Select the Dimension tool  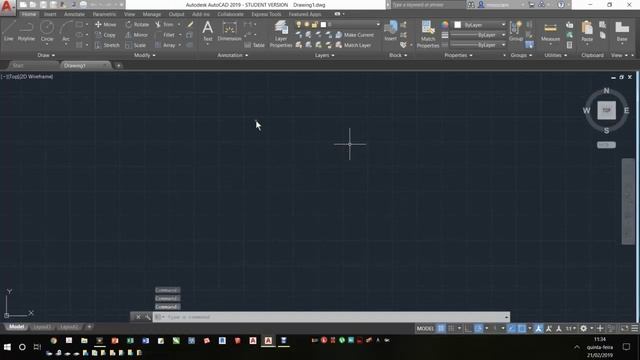229,31
